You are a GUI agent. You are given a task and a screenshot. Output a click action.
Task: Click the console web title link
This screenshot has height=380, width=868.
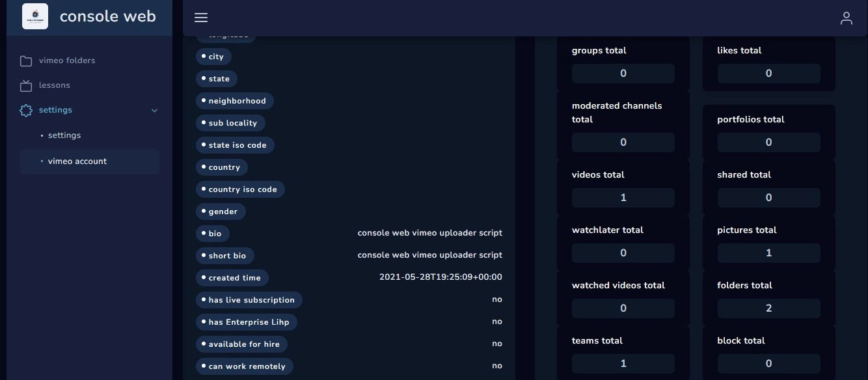tap(108, 16)
